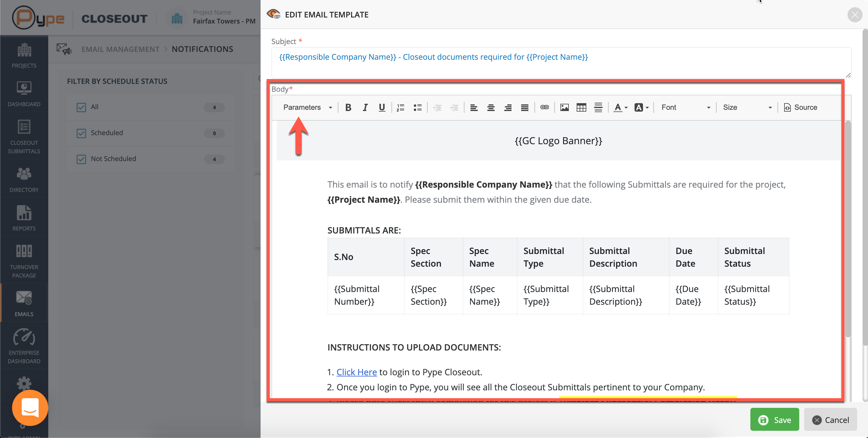
Task: Expand the Font dropdown
Action: pos(685,107)
